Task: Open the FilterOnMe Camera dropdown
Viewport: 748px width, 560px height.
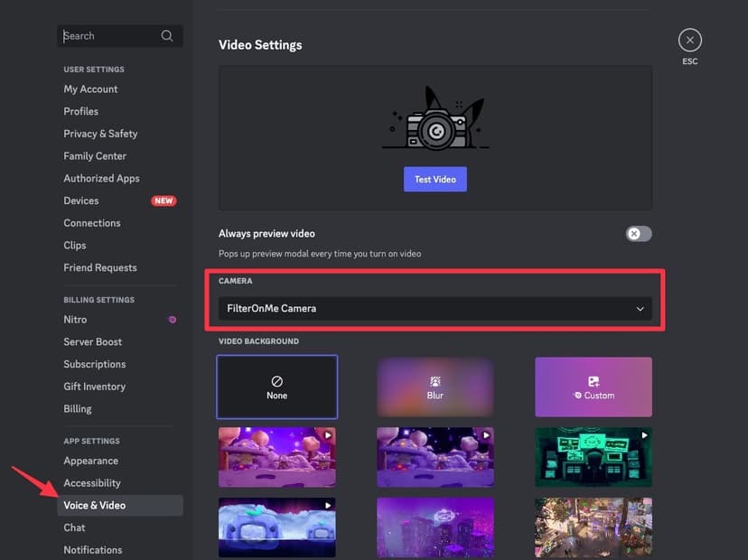Action: click(x=435, y=308)
